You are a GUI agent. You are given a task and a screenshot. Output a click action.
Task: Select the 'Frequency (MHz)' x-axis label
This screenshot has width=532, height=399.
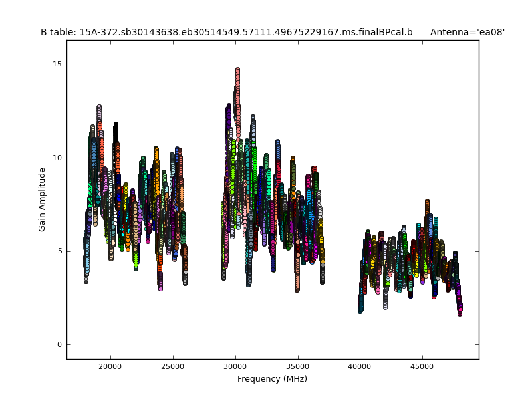[272, 379]
